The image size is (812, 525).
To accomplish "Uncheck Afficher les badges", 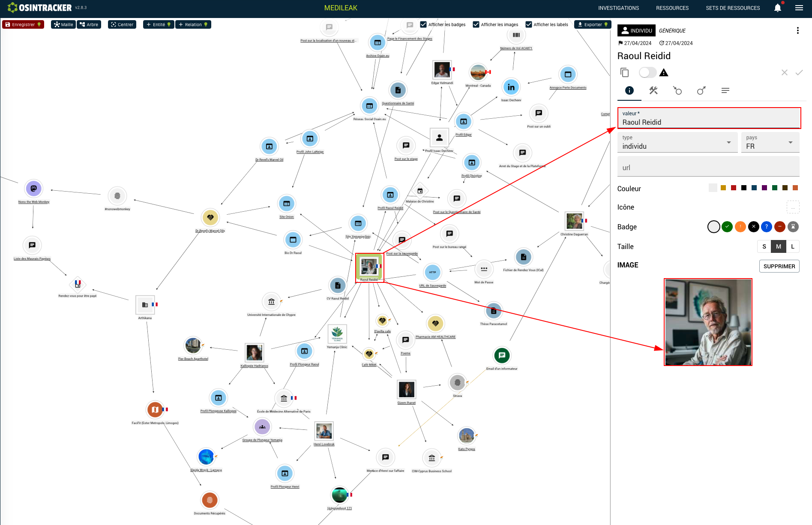I will pos(423,24).
